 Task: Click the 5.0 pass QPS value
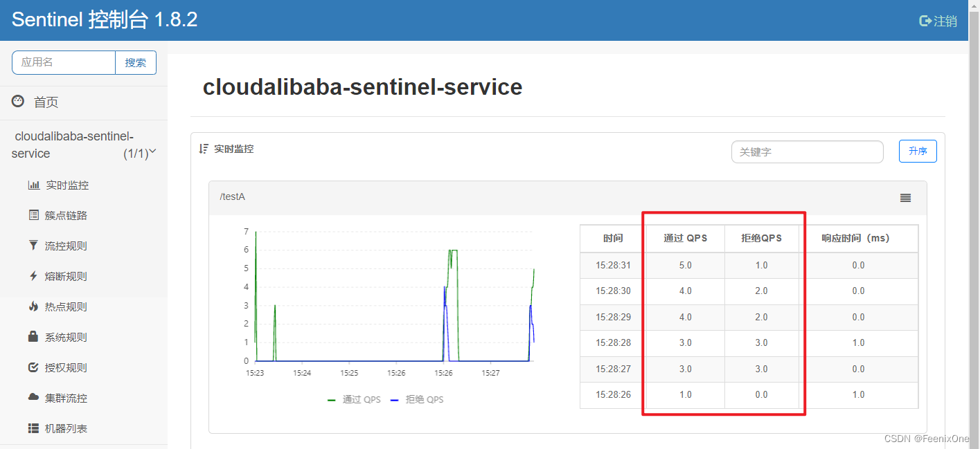685,265
